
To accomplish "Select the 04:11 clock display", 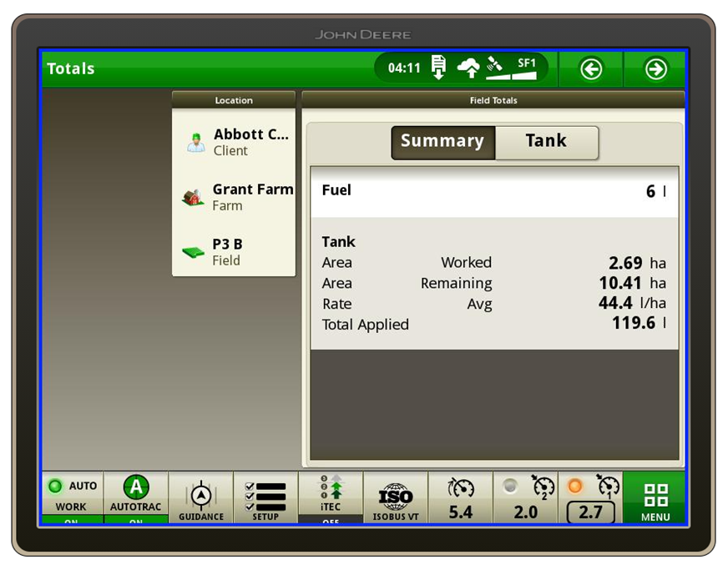I will 404,68.
